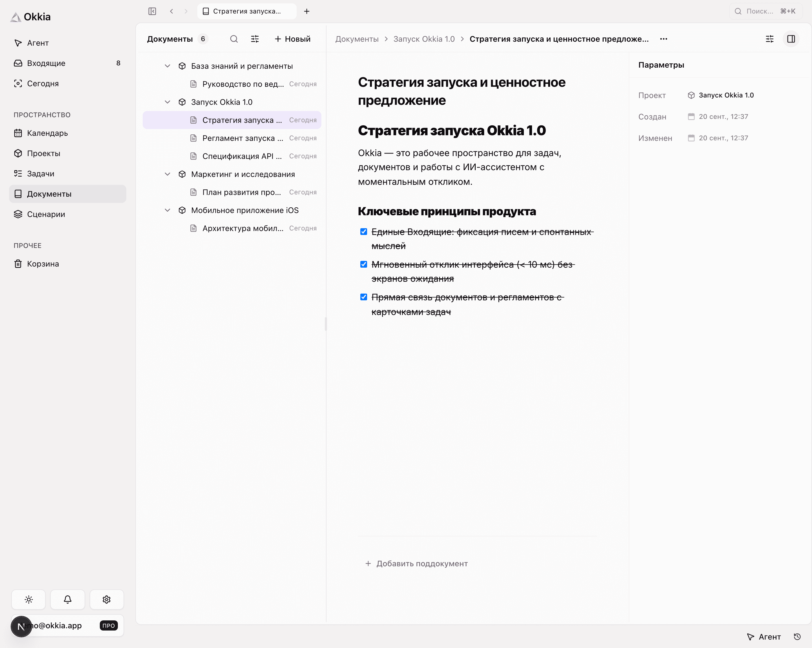Viewport: 812px width, 648px height.
Task: Open notifications bell icon
Action: pos(67,600)
